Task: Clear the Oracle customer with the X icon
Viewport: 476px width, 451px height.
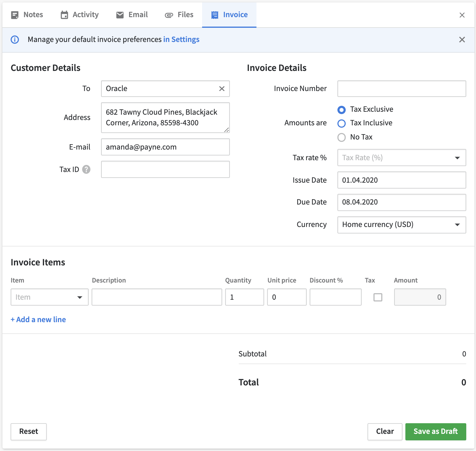Action: point(222,89)
